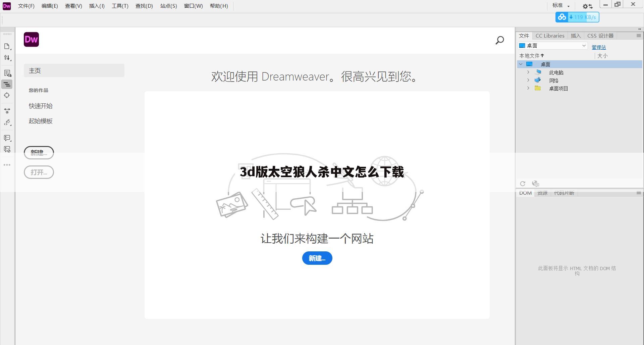Switch to the 插入 panel tab
This screenshot has width=644, height=345.
576,36
